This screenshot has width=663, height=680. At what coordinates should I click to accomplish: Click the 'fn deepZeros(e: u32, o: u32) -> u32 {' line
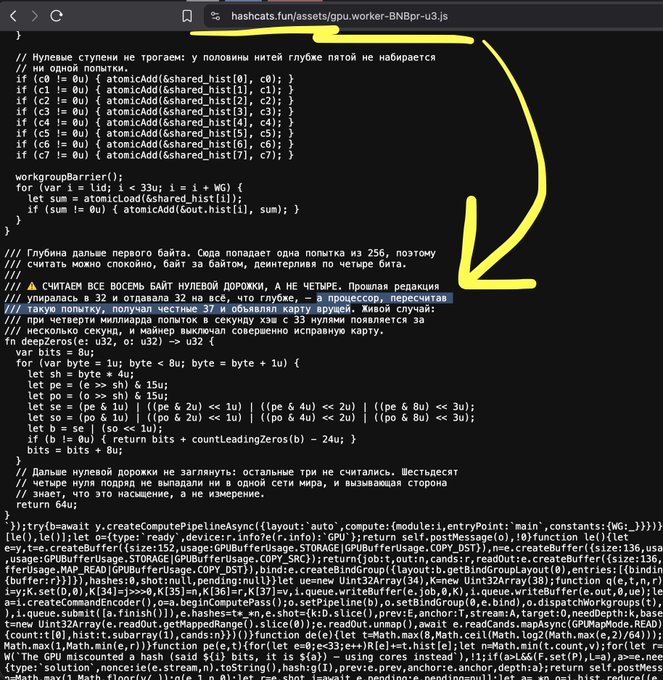coord(109,341)
